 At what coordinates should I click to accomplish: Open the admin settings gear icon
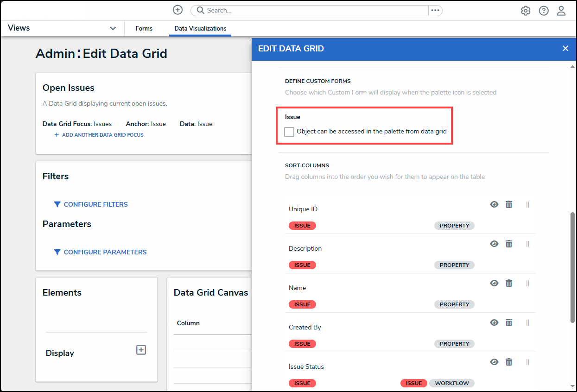coord(526,11)
